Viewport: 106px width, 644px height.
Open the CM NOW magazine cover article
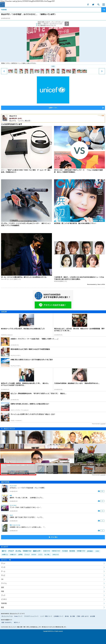[79, 201]
